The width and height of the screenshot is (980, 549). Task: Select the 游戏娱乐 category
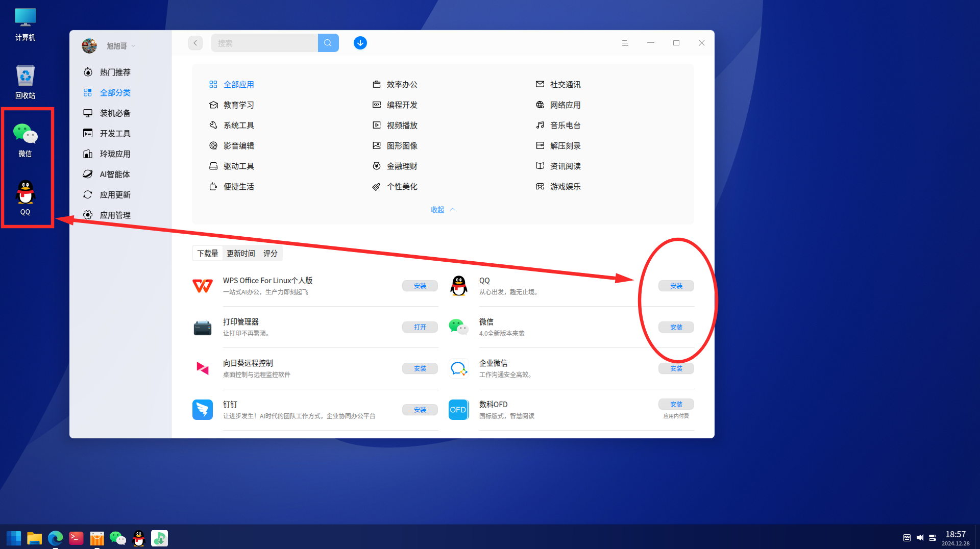[x=558, y=186]
